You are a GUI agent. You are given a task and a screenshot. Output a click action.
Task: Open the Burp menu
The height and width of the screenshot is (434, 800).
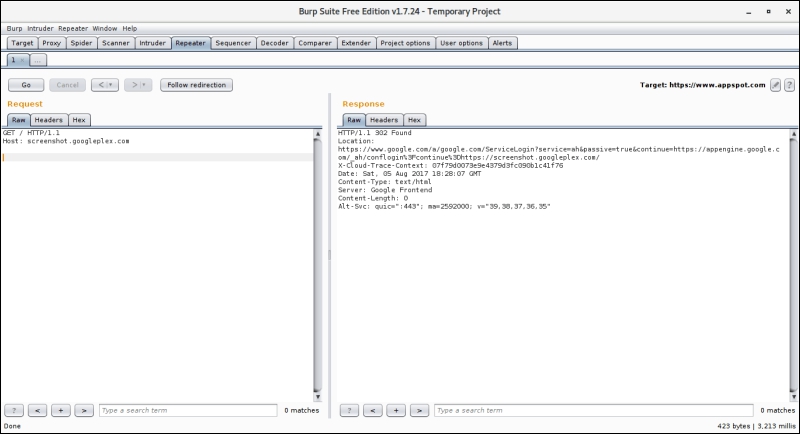point(14,28)
